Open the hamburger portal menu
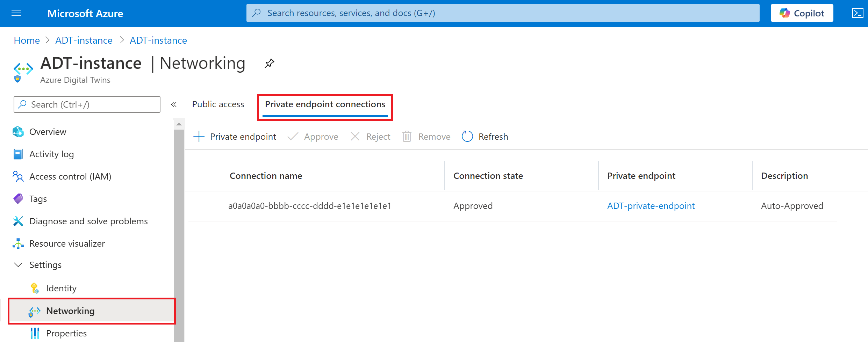Image resolution: width=868 pixels, height=342 pixels. (16, 13)
